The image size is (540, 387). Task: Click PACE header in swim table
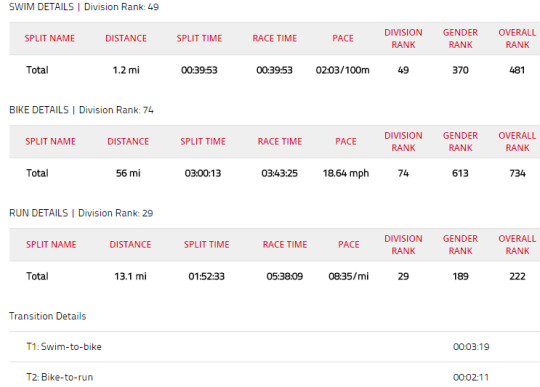click(x=343, y=38)
